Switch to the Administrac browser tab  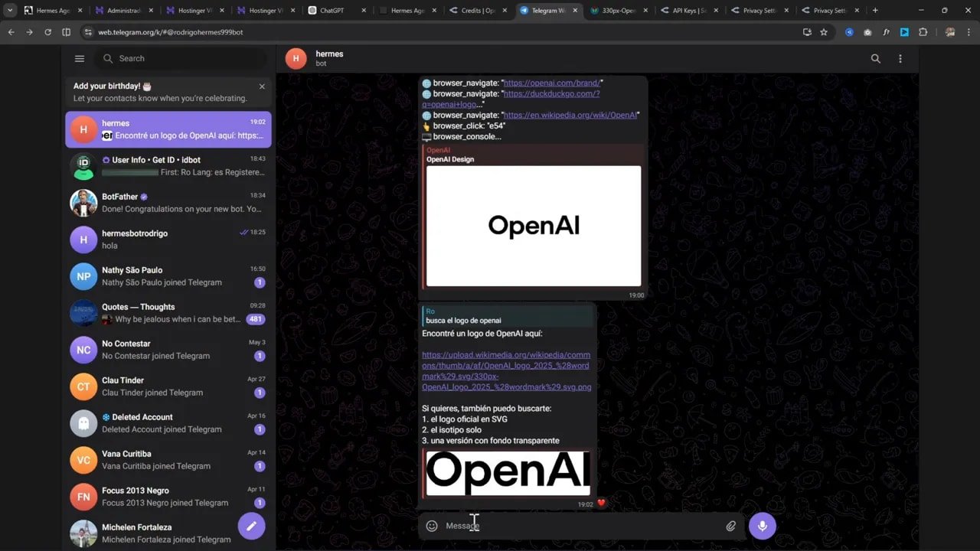[124, 11]
